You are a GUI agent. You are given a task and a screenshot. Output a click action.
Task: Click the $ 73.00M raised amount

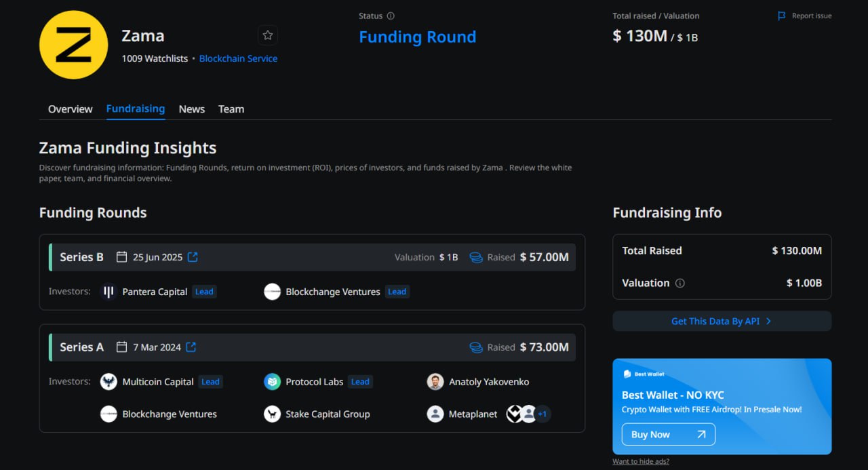click(x=544, y=347)
